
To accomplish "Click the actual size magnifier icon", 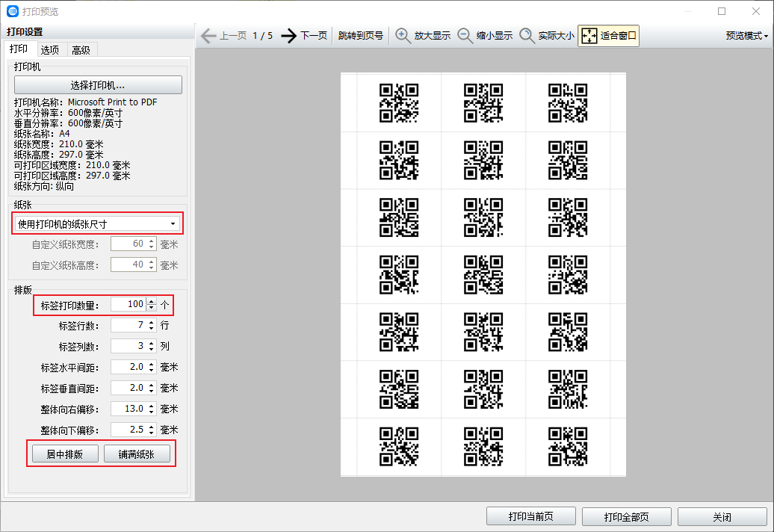I will click(527, 36).
